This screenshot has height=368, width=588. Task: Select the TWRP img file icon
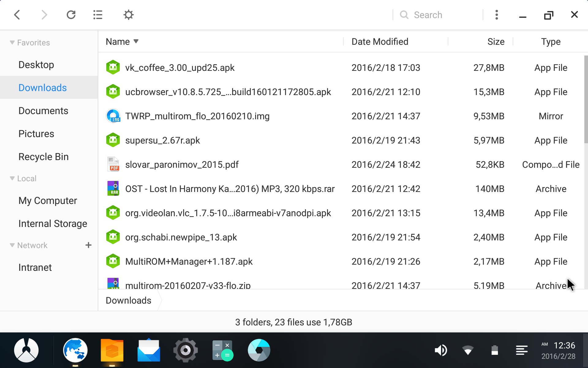coord(113,116)
